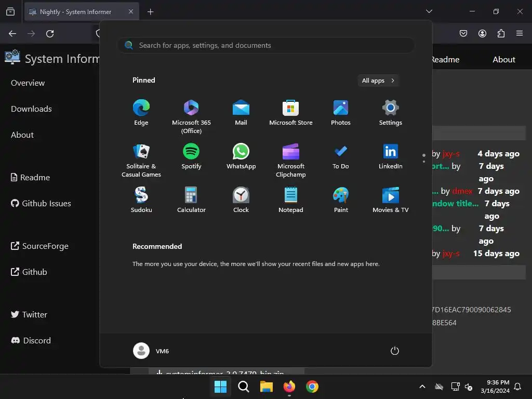The height and width of the screenshot is (399, 532).
Task: Open Readme link in sidebar
Action: 31,178
